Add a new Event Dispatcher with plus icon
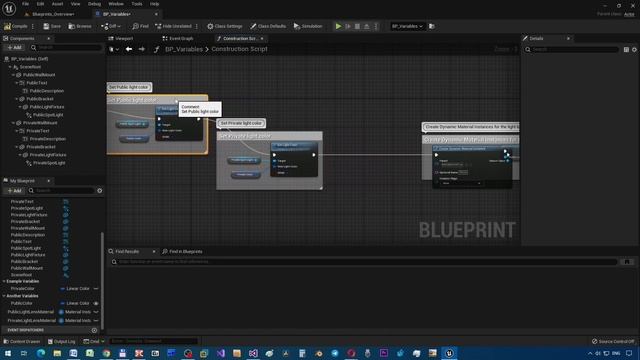The height and width of the screenshot is (360, 640). coord(94,330)
